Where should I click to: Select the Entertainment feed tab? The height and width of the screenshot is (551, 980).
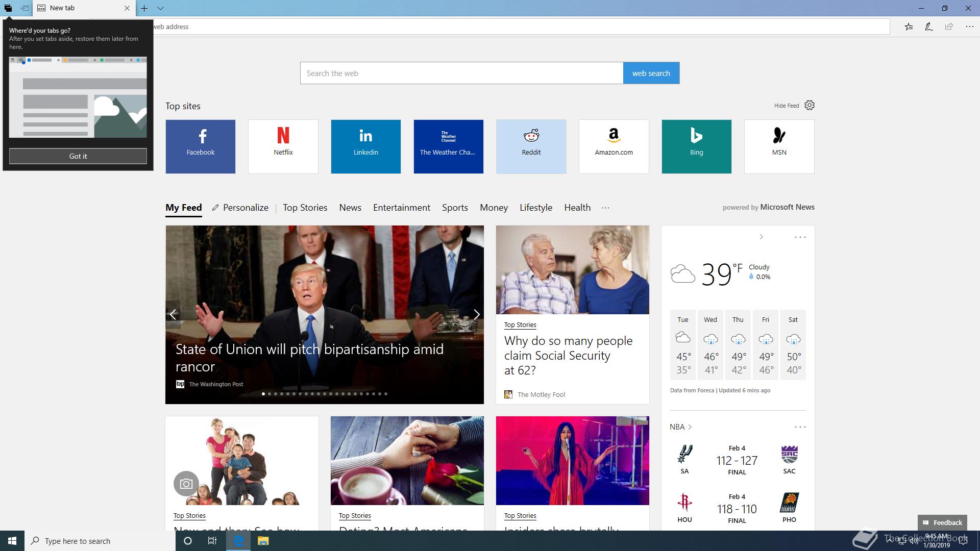click(x=401, y=208)
